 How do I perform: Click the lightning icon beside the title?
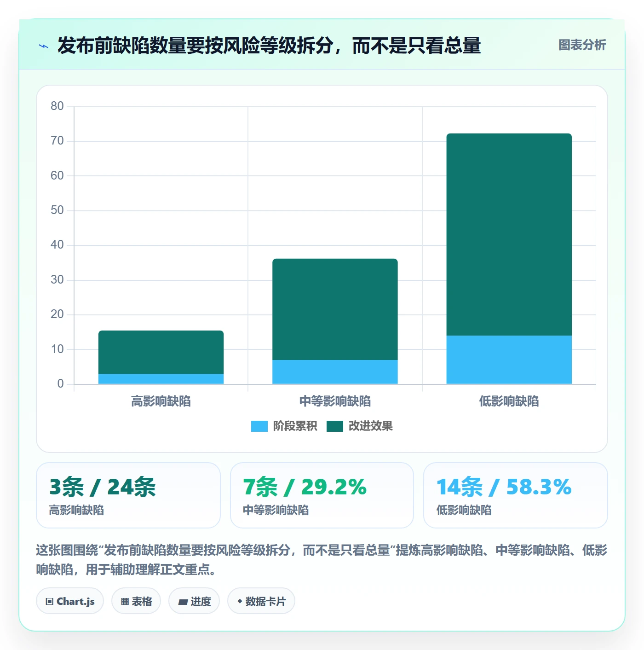tap(44, 46)
